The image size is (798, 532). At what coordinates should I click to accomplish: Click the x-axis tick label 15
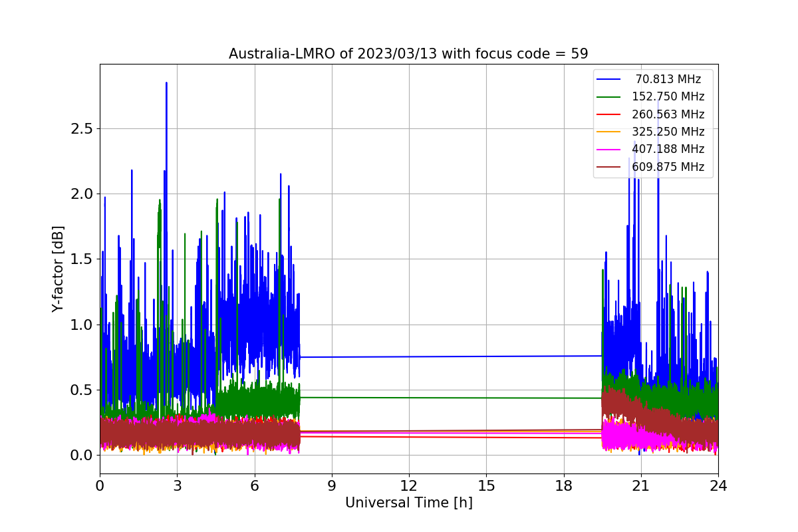tap(486, 485)
